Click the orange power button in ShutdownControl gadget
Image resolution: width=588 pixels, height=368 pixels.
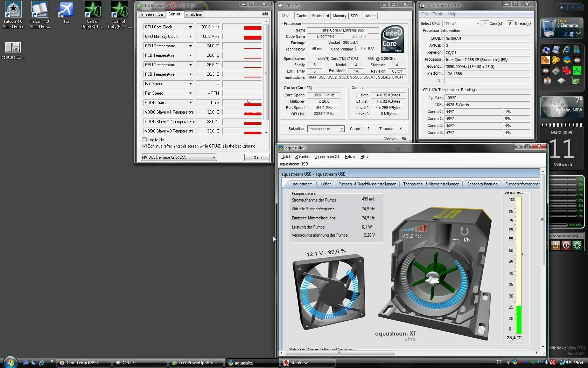[x=555, y=245]
